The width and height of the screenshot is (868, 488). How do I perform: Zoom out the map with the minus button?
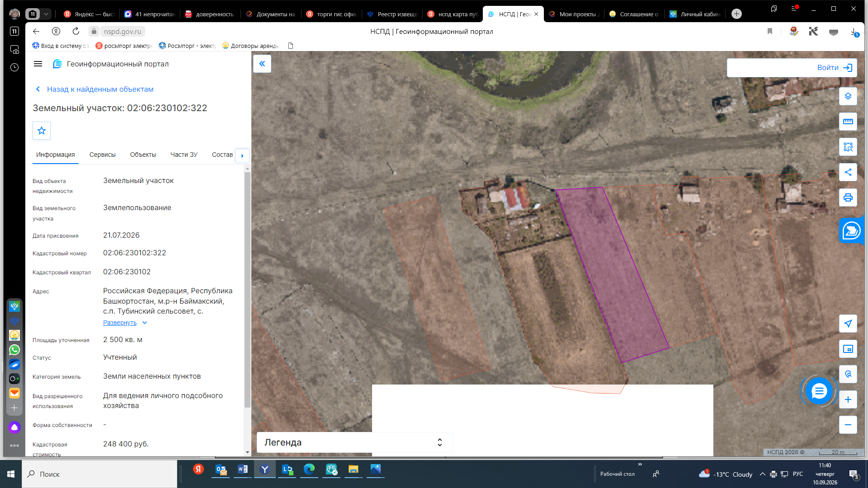pyautogui.click(x=848, y=425)
